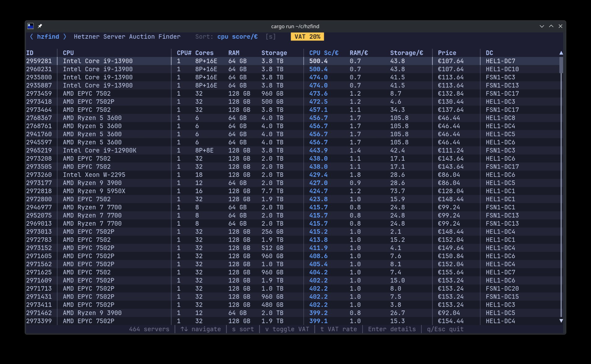Select server row ID 2973464
This screenshot has height=364, width=591.
pyautogui.click(x=293, y=110)
